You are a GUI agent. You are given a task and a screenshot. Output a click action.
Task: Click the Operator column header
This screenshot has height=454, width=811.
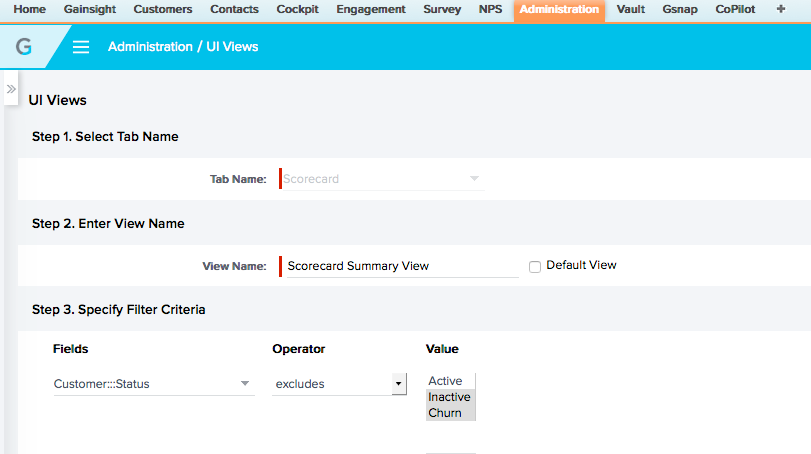point(298,349)
